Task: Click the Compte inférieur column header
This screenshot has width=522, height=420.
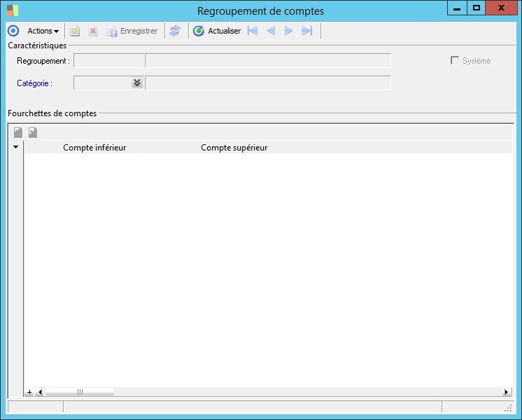Action: click(x=94, y=148)
